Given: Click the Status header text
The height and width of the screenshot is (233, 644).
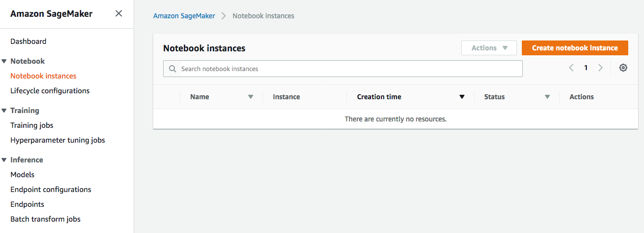Looking at the screenshot, I should (x=494, y=97).
